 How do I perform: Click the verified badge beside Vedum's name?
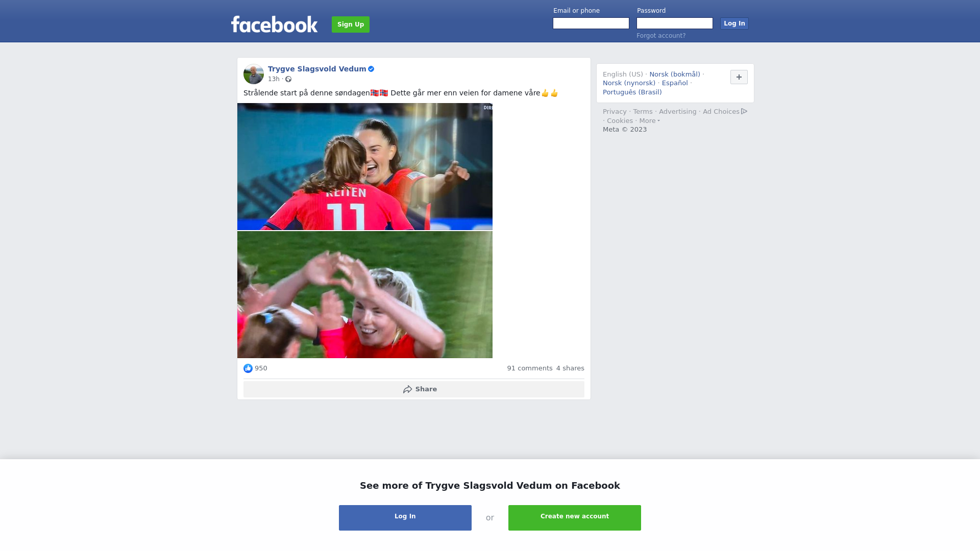[x=371, y=69]
